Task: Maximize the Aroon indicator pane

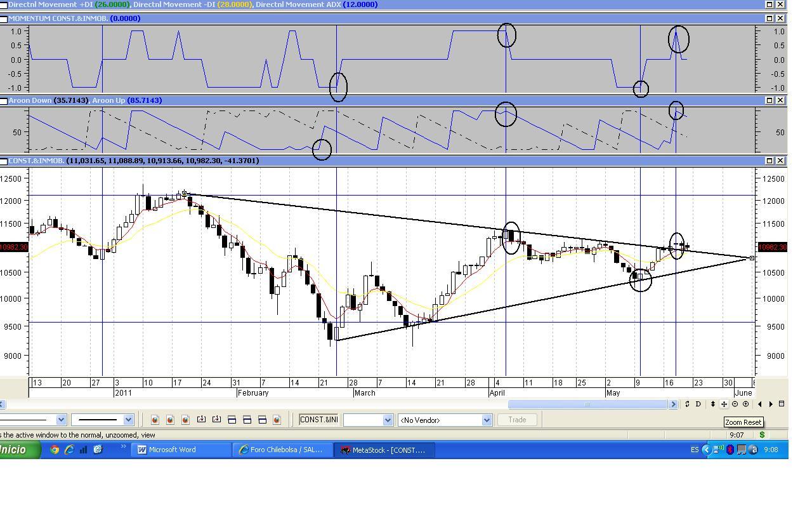Action: (x=769, y=100)
